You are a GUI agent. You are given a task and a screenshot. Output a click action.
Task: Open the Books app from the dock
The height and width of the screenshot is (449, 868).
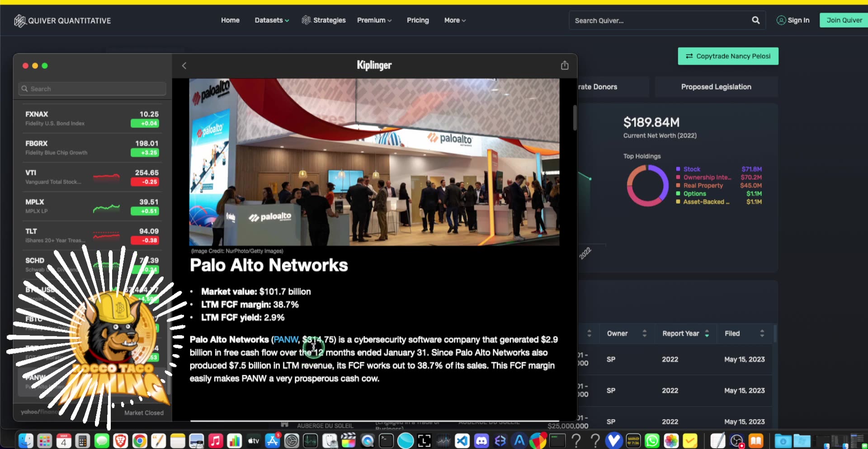click(756, 440)
